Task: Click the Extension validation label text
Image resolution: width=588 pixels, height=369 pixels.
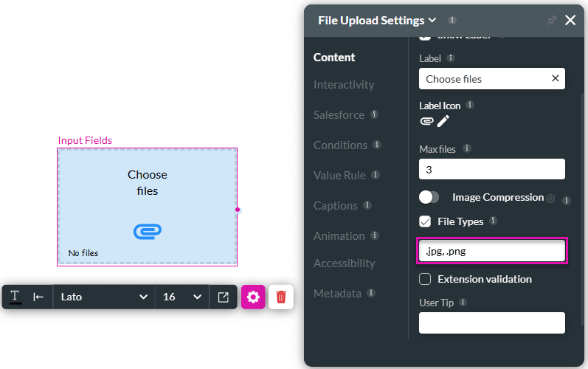Action: point(485,280)
